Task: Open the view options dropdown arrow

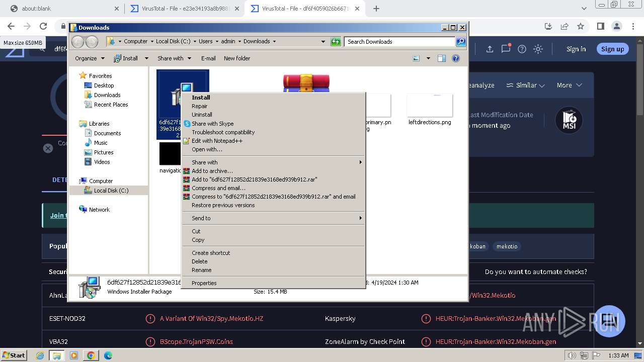Action: [428, 58]
